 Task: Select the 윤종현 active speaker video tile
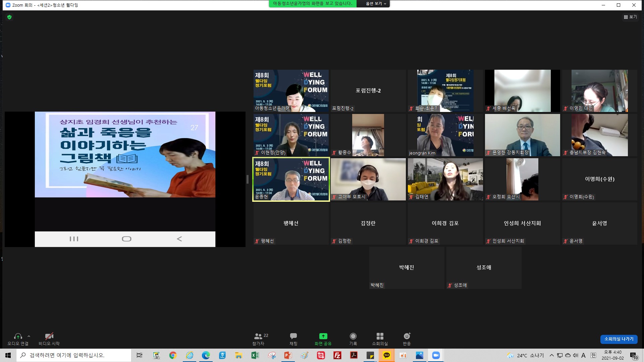291,179
